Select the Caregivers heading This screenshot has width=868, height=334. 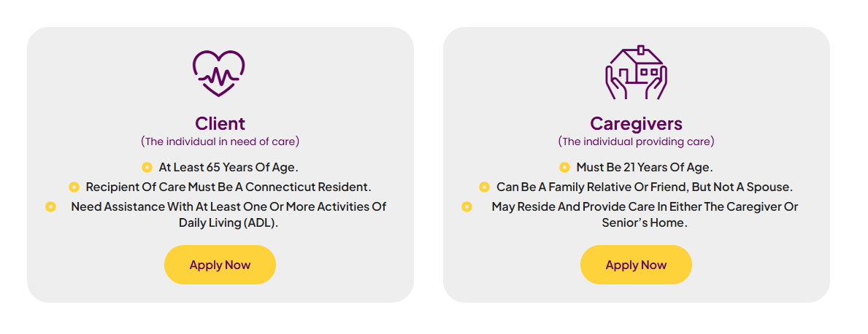[636, 123]
